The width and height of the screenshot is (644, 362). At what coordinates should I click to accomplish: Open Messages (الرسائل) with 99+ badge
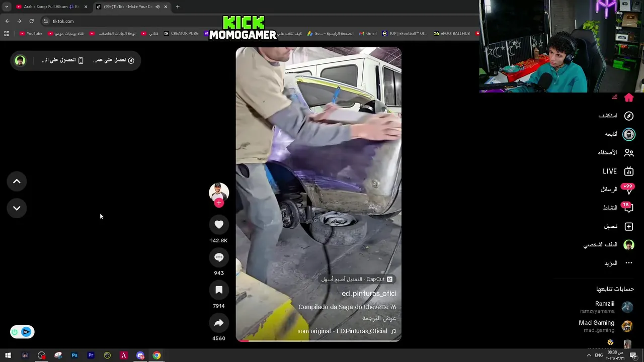[617, 190]
